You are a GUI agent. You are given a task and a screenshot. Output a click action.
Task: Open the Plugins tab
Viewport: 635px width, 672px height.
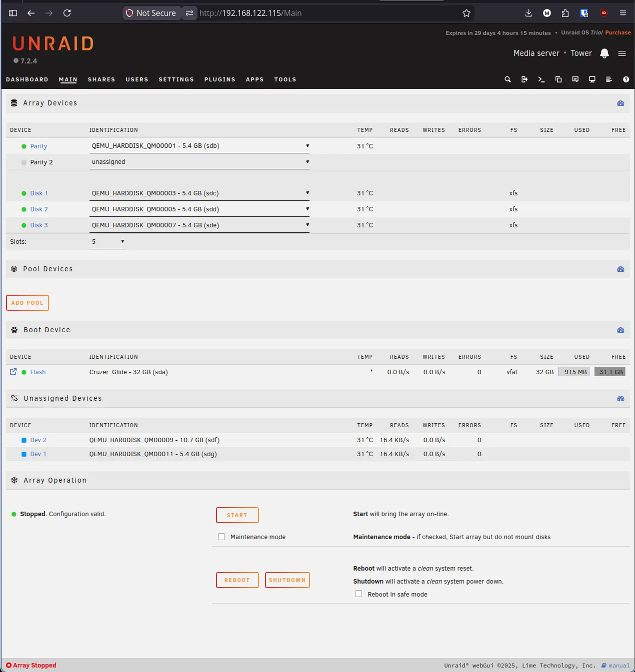[x=219, y=79]
